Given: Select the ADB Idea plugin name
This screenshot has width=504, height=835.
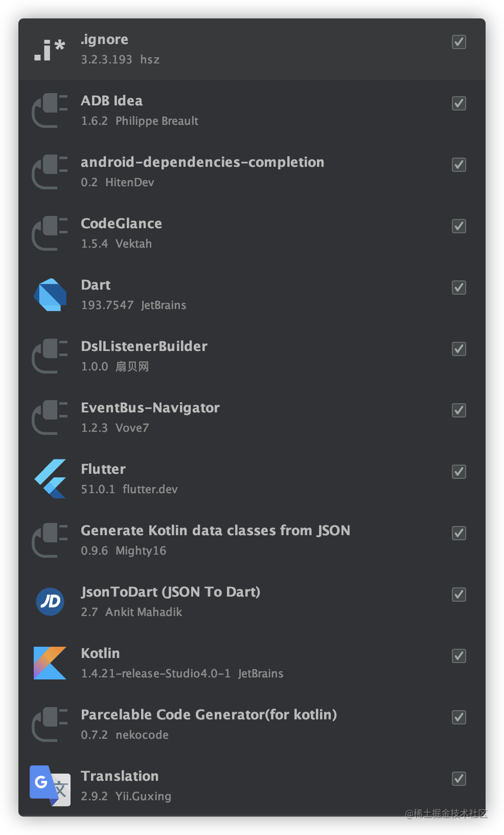Looking at the screenshot, I should 112,101.
